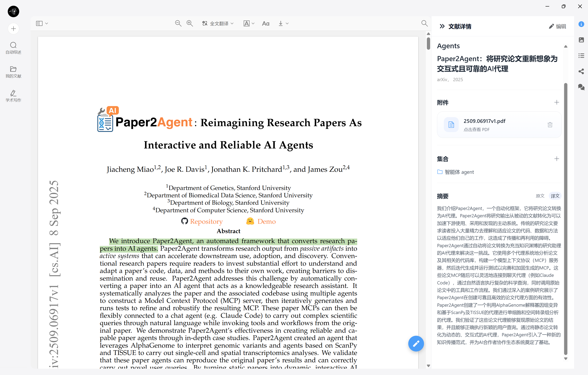Go to 我的文献 in the left navigation
This screenshot has width=588, height=375.
pyautogui.click(x=13, y=72)
